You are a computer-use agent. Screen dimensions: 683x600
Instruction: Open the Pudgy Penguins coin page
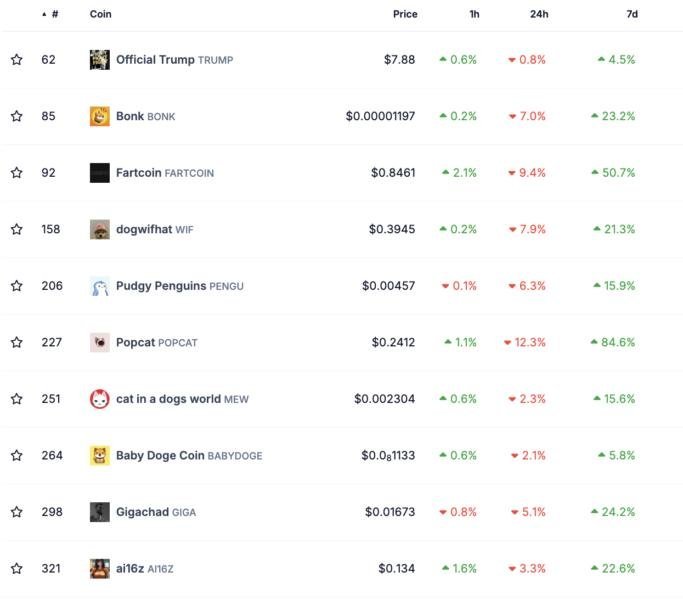161,286
